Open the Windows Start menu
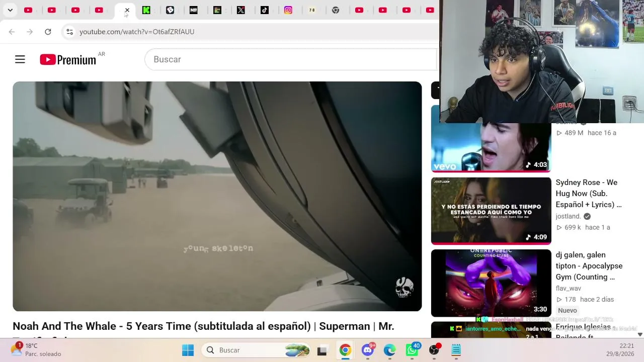The height and width of the screenshot is (362, 644). pos(188,350)
